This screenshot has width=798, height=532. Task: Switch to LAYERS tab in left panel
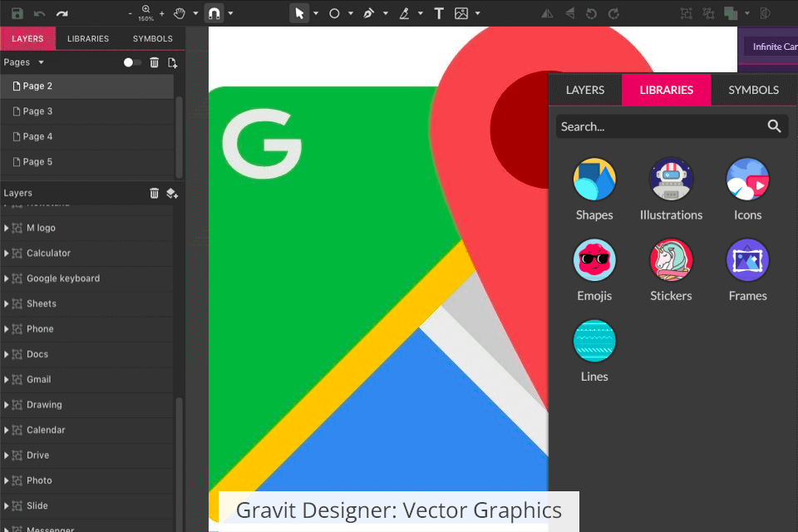(27, 39)
